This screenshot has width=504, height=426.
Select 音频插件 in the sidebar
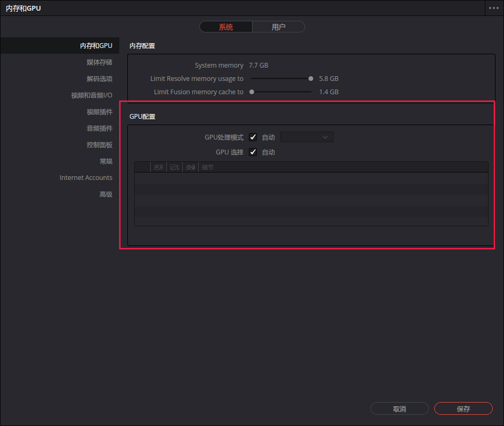tap(99, 128)
